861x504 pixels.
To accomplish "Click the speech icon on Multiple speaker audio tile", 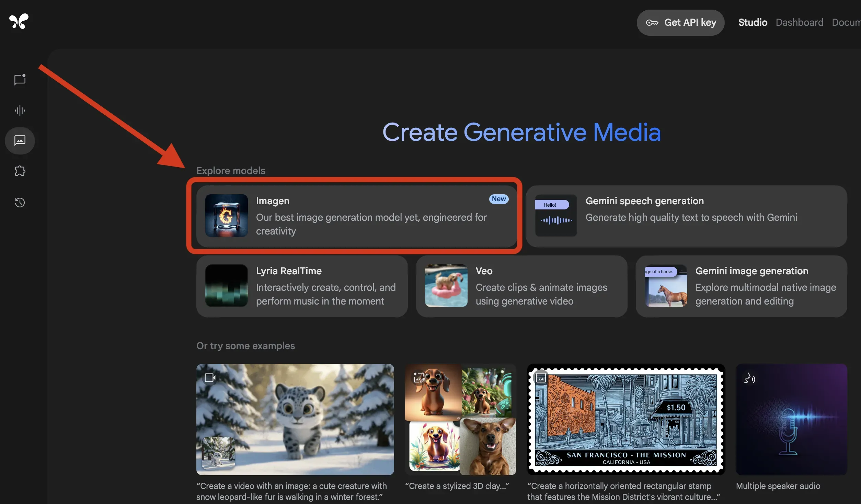I will [x=749, y=378].
